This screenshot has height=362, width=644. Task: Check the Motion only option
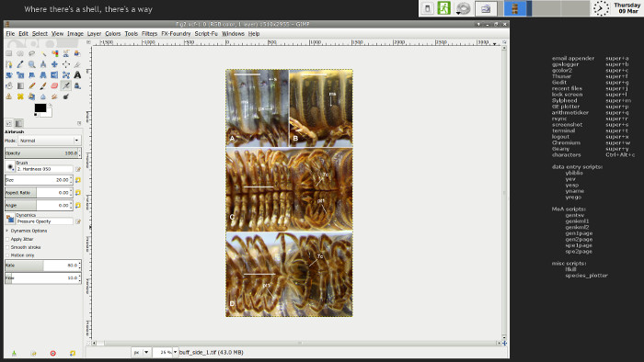7,255
